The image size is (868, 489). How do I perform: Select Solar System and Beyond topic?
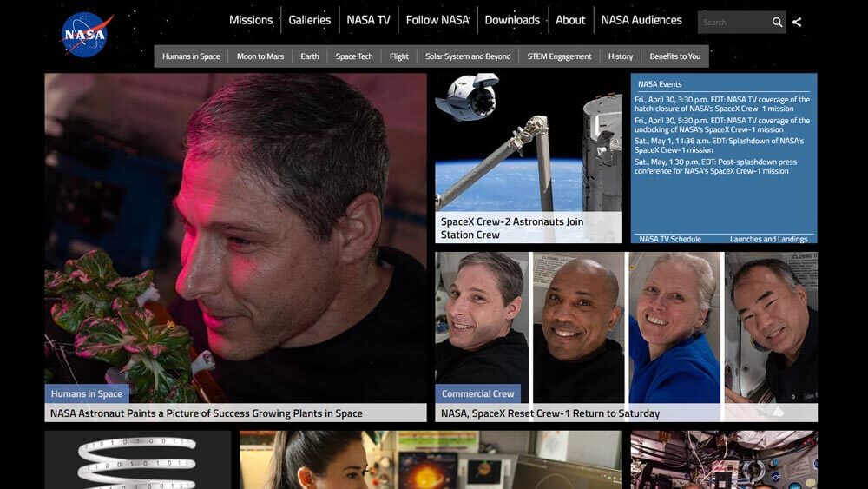coord(468,56)
